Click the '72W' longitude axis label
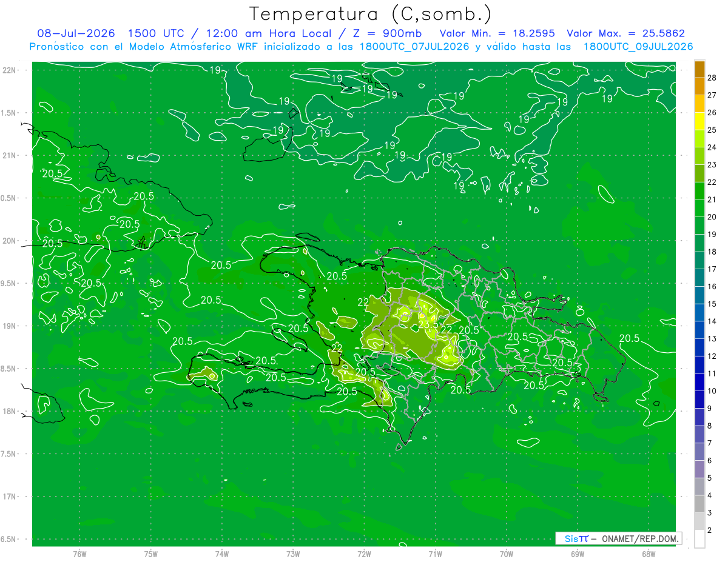Screen dimensions: 728x562 click(364, 554)
